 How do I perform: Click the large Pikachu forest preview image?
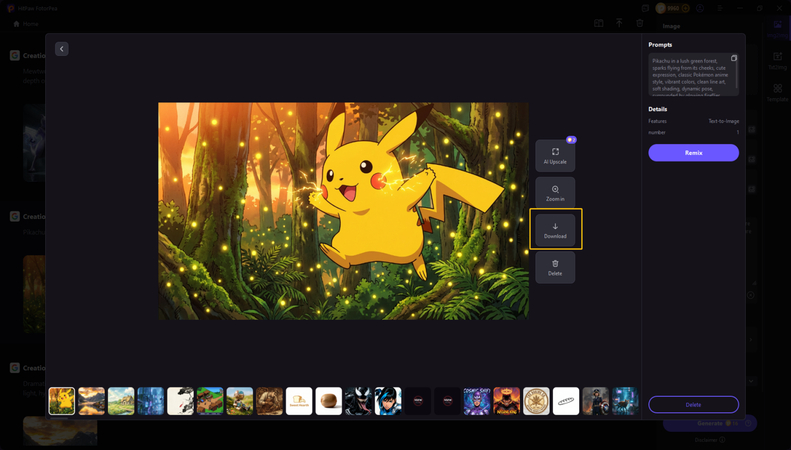(x=344, y=211)
